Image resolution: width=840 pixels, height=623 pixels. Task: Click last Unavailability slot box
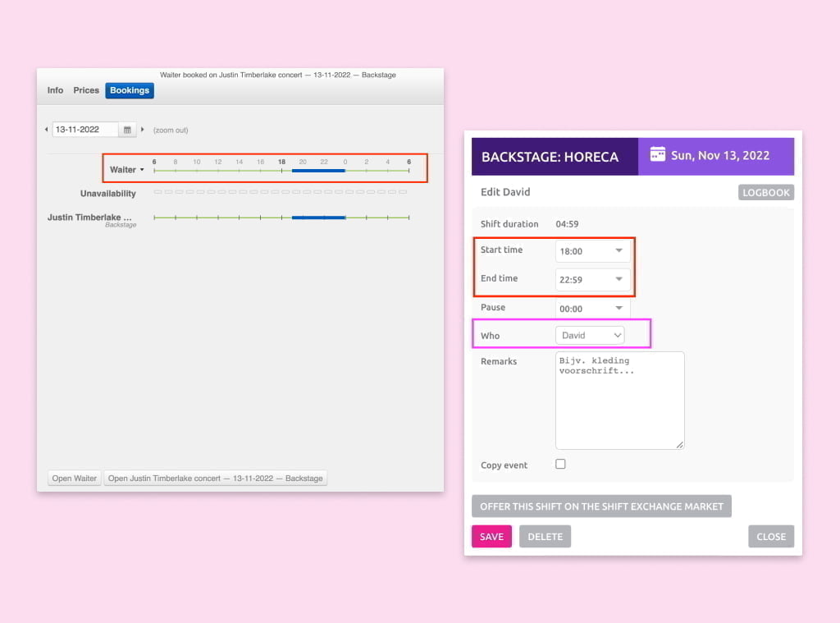tap(402, 193)
